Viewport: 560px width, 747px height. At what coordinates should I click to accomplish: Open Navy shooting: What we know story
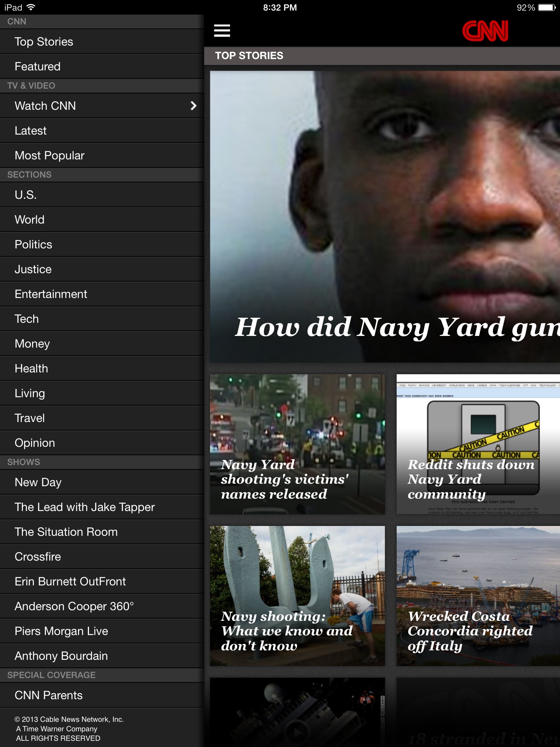(x=297, y=596)
